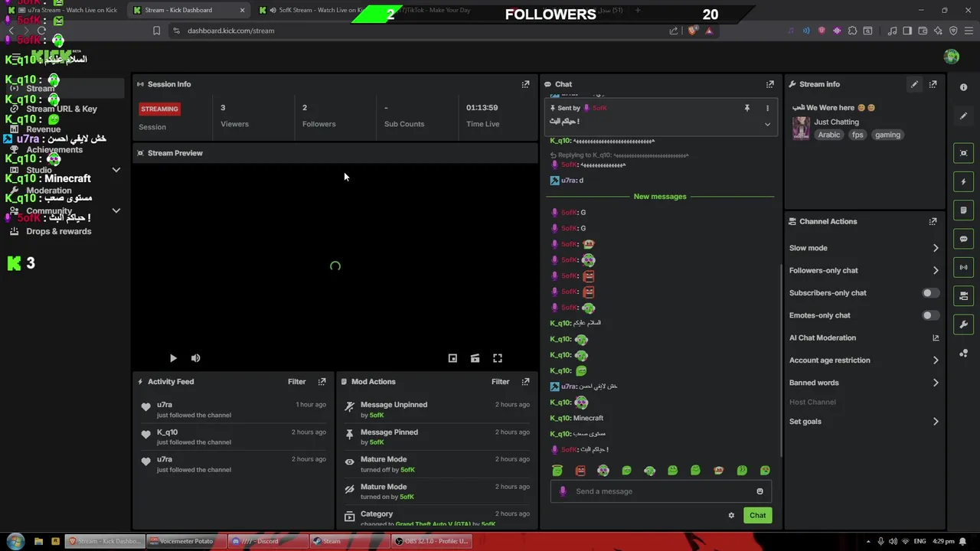Click u7ra in the one-hour-ago follow entry
980x551 pixels.
pos(165,405)
